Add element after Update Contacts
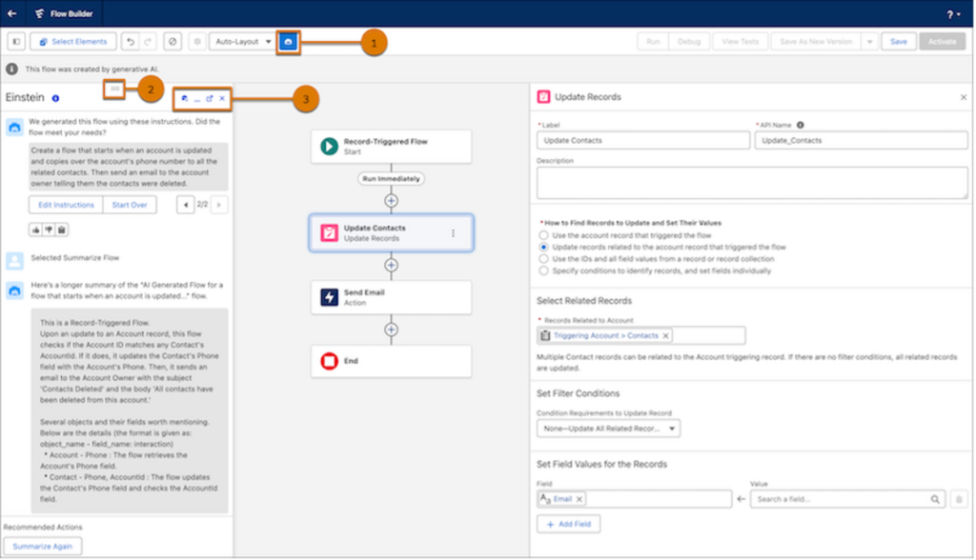The height and width of the screenshot is (560, 976). (x=391, y=265)
